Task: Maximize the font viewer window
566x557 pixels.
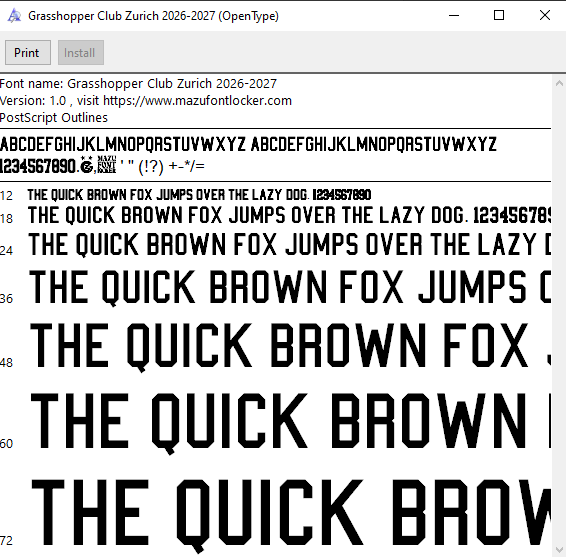Action: tap(499, 16)
